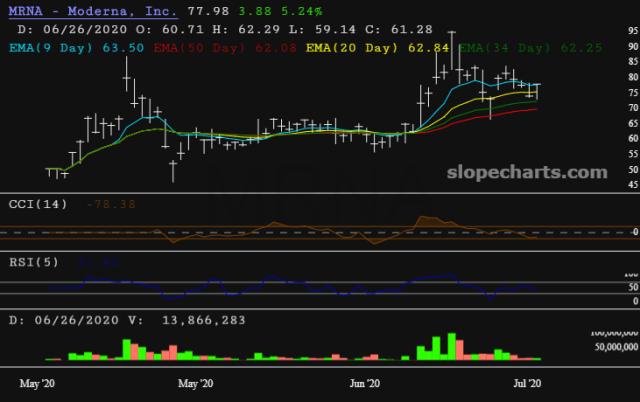The height and width of the screenshot is (402, 640).
Task: Click the 50,000,000 volume axis label
Action: pos(616,347)
